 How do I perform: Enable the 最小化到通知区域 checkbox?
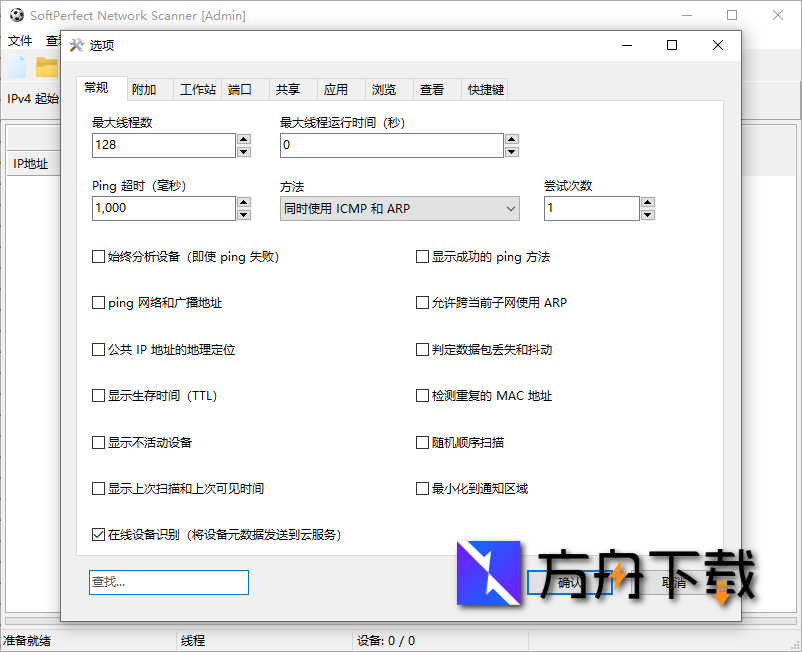(x=423, y=488)
